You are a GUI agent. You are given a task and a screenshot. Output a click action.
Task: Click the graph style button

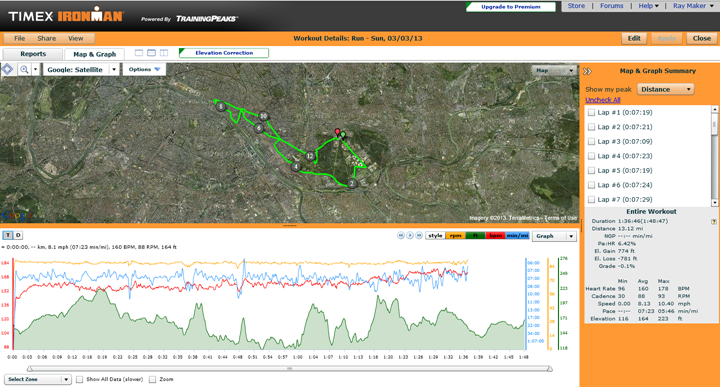pyautogui.click(x=435, y=236)
